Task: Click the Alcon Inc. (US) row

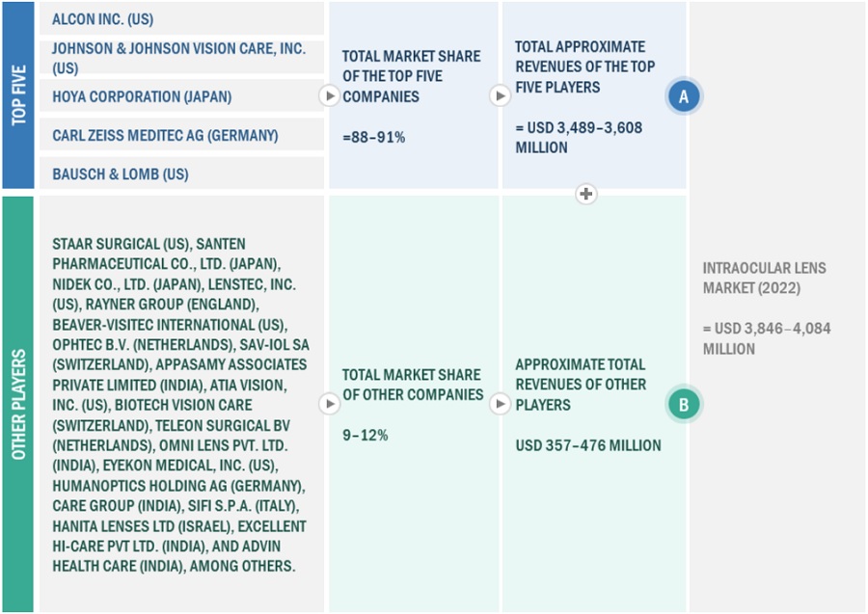Action: [x=102, y=19]
